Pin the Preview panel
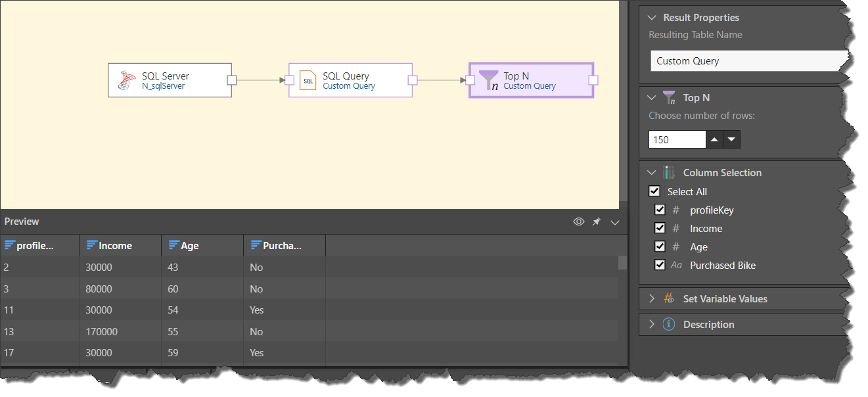This screenshot has height=397, width=868. (597, 222)
